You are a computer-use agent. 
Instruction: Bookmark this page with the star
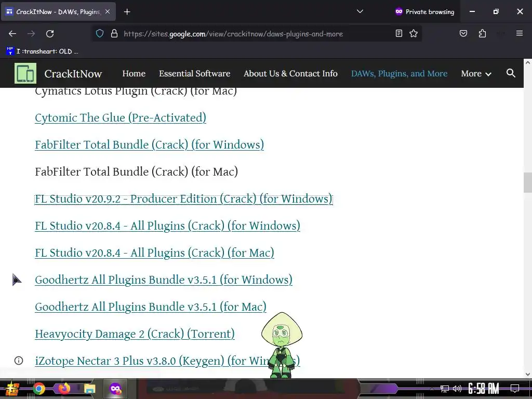click(413, 33)
